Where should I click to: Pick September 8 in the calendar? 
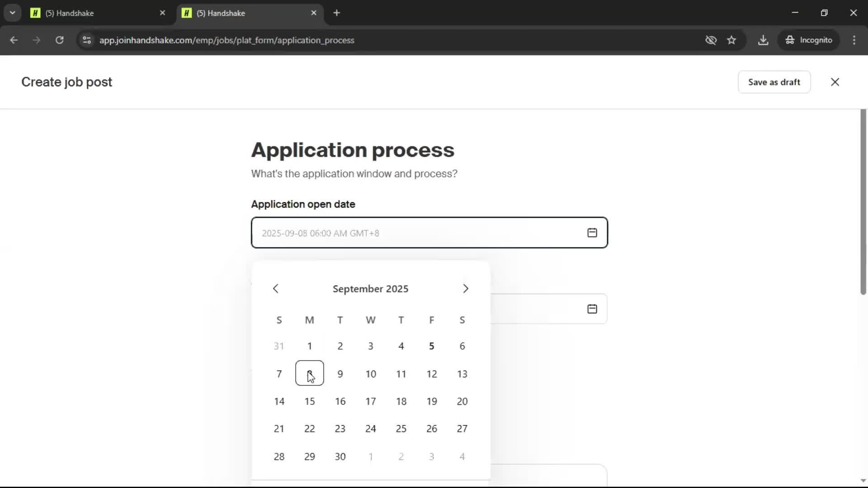pyautogui.click(x=310, y=373)
